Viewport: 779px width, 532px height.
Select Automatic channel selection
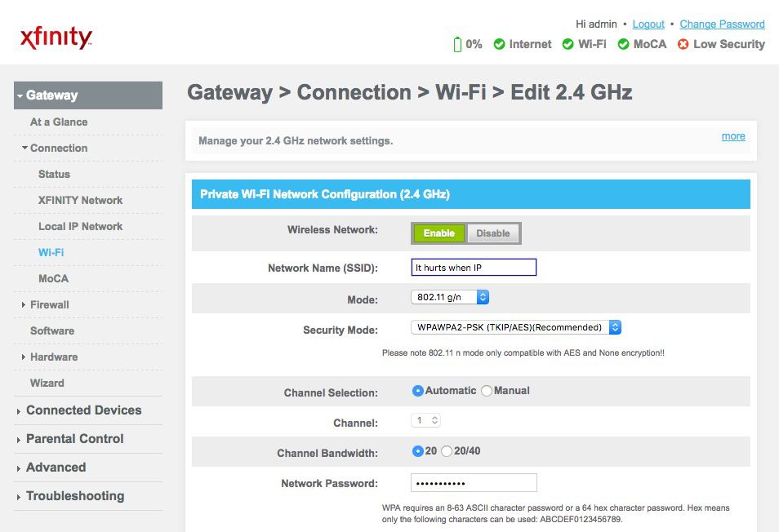tap(418, 391)
